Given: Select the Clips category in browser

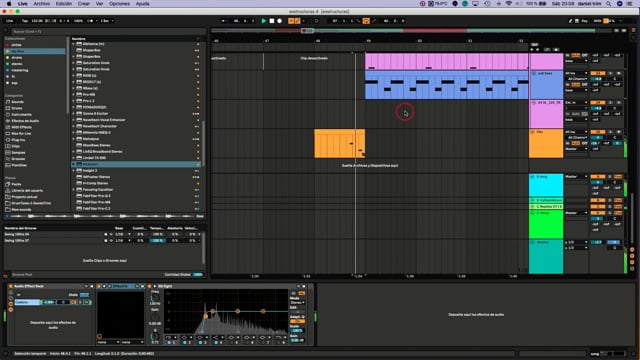Looking at the screenshot, I should 16,146.
